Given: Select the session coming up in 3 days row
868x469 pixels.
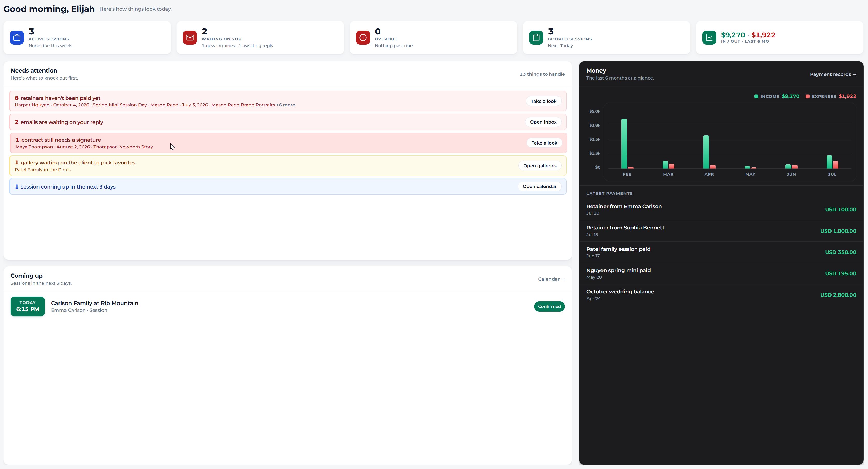Looking at the screenshot, I should click(288, 186).
